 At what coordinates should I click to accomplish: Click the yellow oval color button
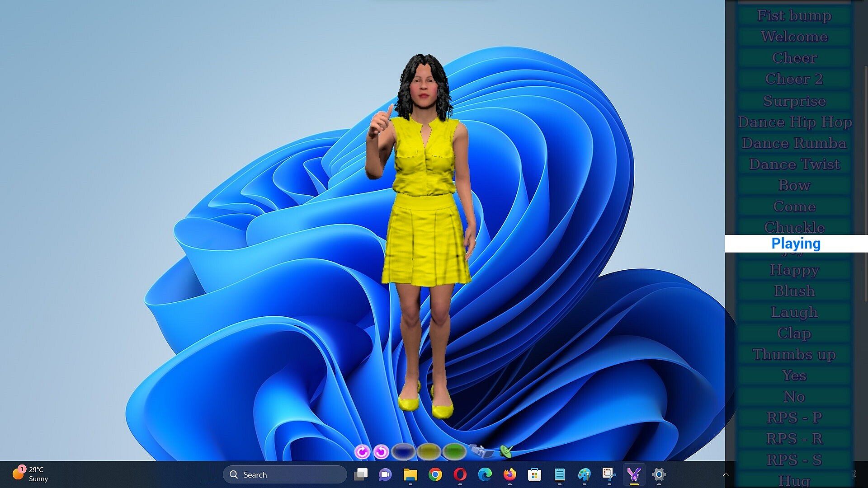[429, 451]
